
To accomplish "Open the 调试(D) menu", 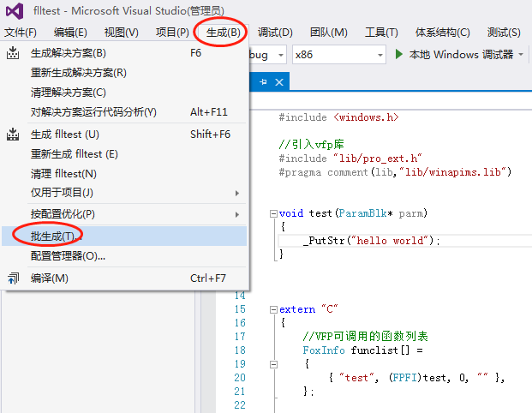I will point(275,33).
